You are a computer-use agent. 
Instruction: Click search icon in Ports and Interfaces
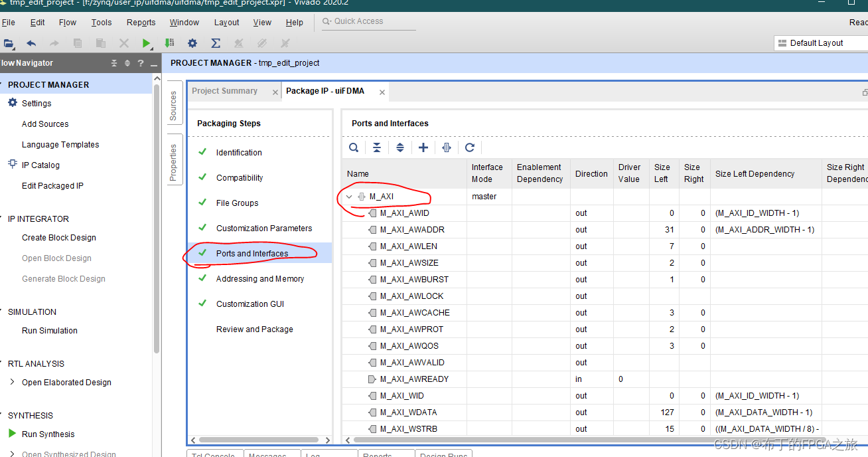coord(354,147)
